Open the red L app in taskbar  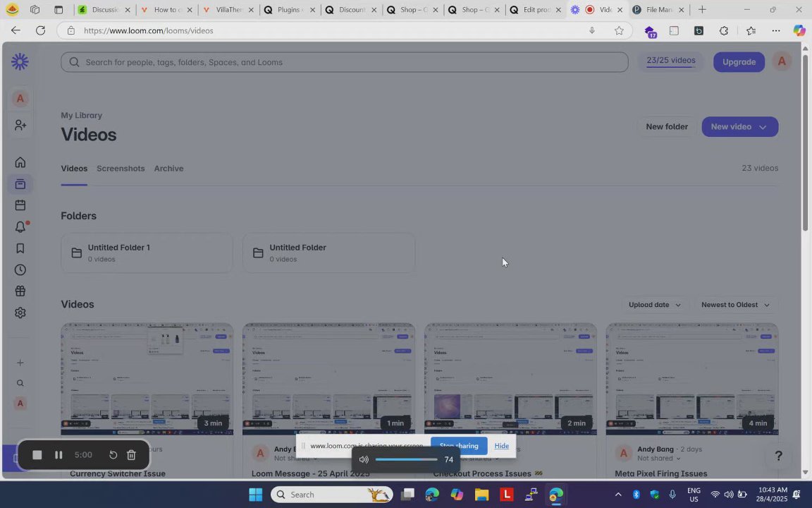[507, 495]
